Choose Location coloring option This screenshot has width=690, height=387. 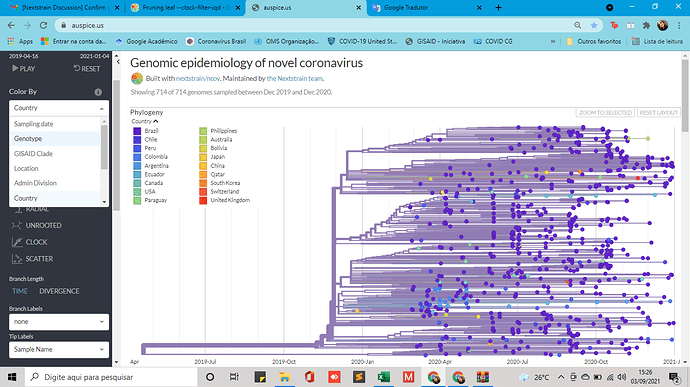[x=26, y=168]
